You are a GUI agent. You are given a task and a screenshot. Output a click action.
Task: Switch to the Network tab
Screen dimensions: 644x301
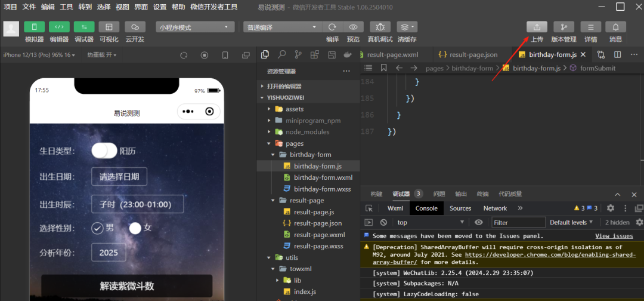tap(495, 208)
